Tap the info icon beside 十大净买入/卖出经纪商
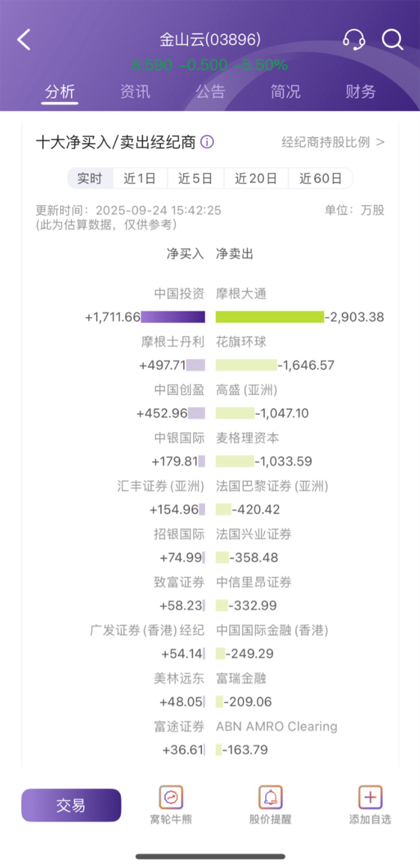Viewport: 420px width, 868px height. tap(207, 142)
